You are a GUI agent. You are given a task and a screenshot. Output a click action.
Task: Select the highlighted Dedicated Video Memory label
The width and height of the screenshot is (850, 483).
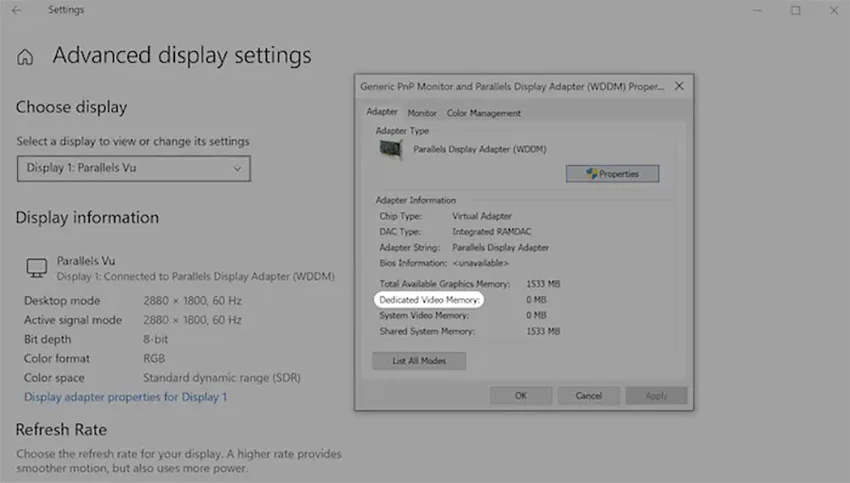tap(429, 300)
